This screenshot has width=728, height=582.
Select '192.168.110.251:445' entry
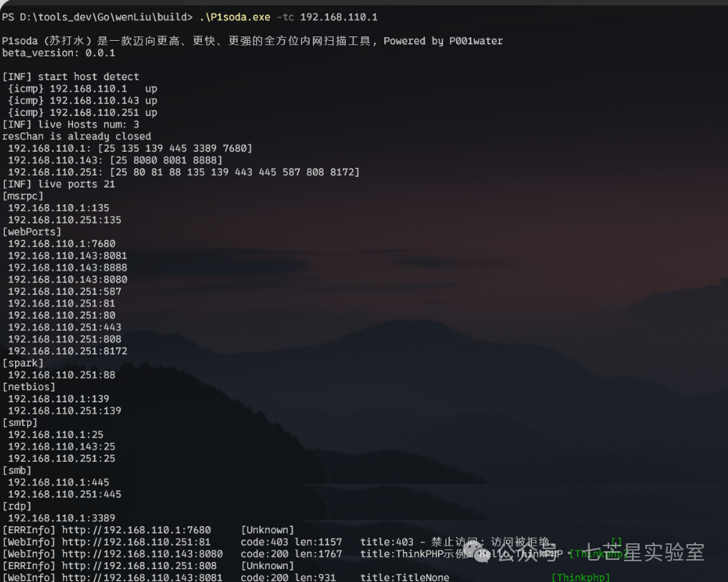click(64, 494)
